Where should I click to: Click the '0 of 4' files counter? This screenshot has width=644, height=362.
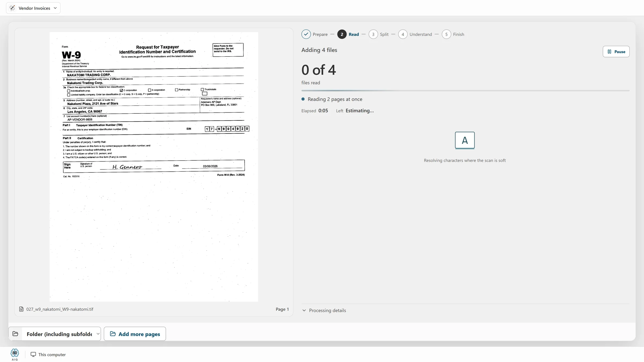click(x=319, y=70)
